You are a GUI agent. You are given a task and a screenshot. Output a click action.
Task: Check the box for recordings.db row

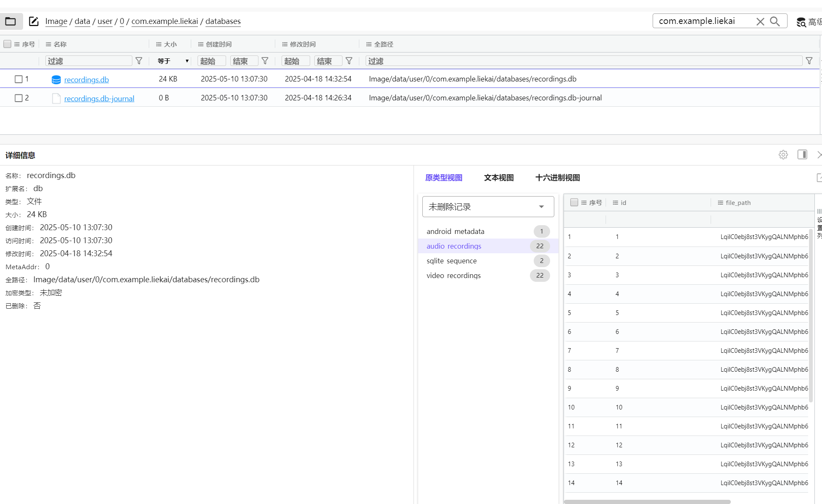[x=18, y=79]
